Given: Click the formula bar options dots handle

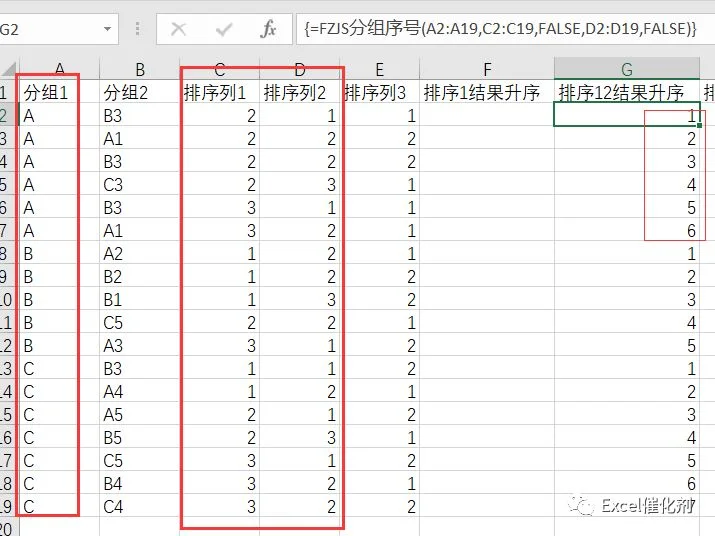Looking at the screenshot, I should [x=137, y=29].
